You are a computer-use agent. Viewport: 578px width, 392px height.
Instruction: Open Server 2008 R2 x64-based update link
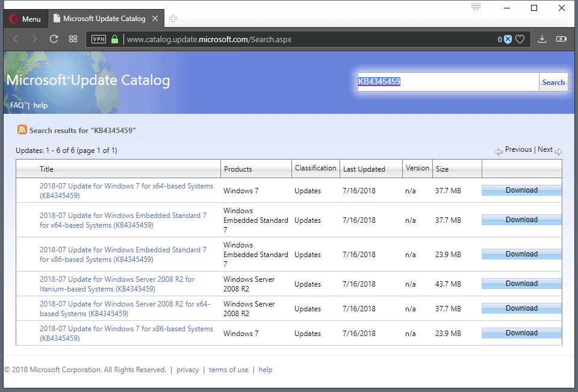click(x=125, y=309)
